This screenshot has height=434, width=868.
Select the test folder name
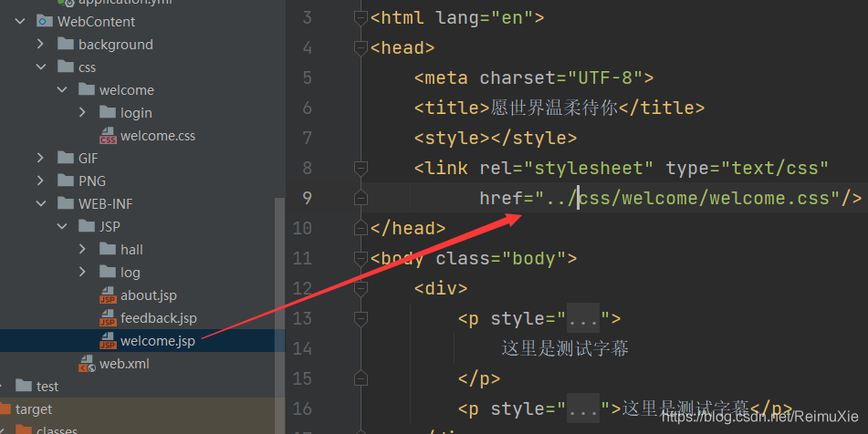47,386
